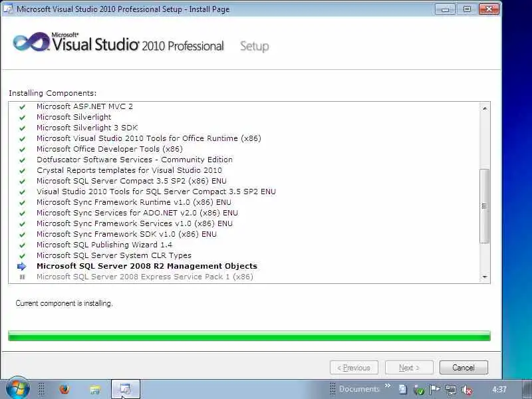Screen dimensions: 532x399
Task: Click the checkmark beside Microsoft Sync Framework SDK v1.0
Action: pos(22,235)
